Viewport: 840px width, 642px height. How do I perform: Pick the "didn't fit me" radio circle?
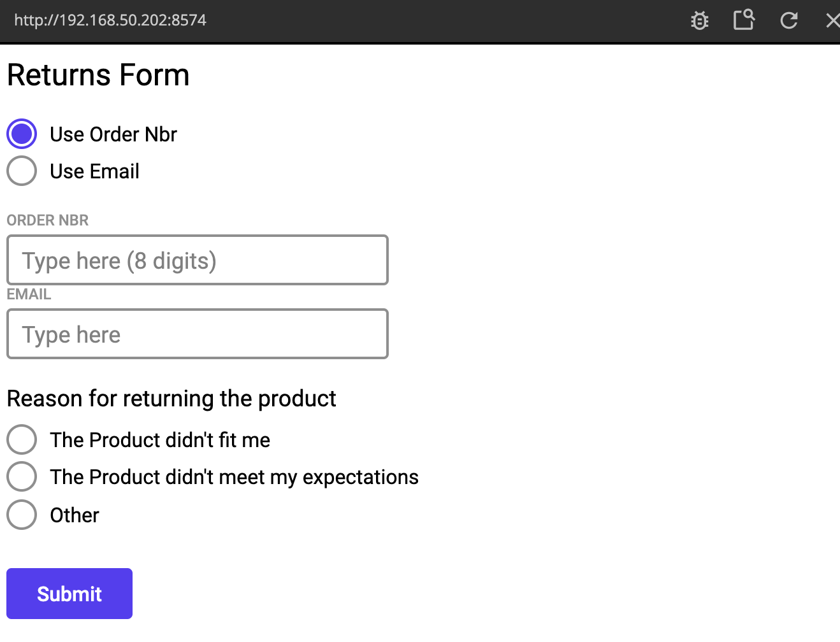tap(22, 439)
